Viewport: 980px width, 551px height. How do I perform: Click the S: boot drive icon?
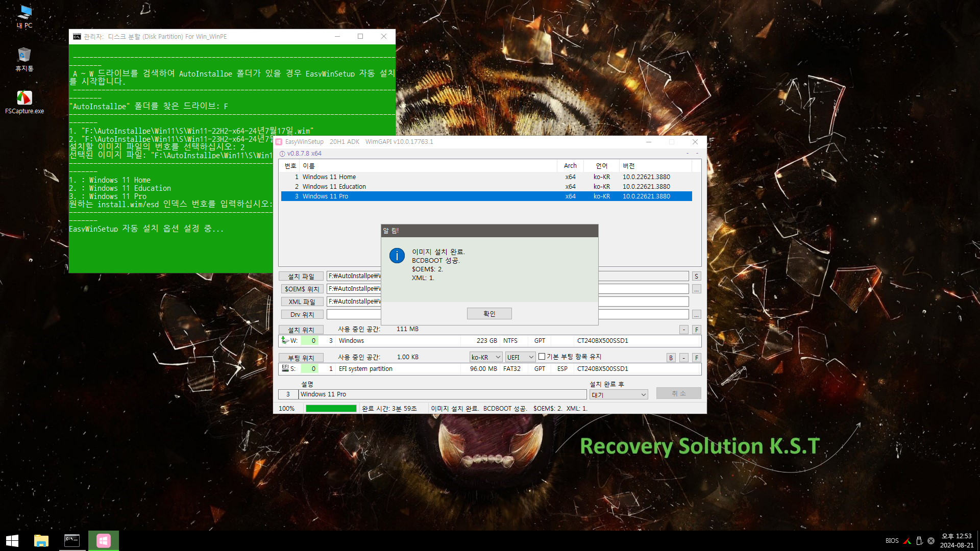coord(285,368)
